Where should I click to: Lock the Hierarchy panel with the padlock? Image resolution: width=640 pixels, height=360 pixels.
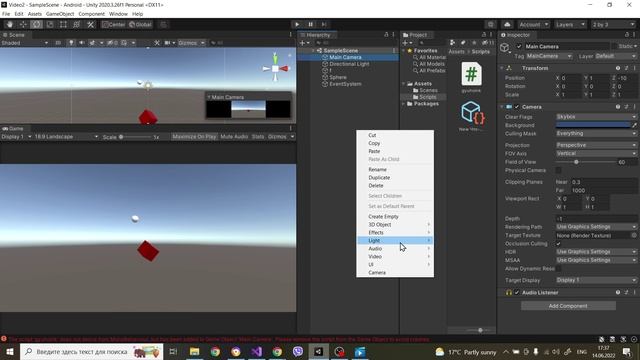coord(386,35)
